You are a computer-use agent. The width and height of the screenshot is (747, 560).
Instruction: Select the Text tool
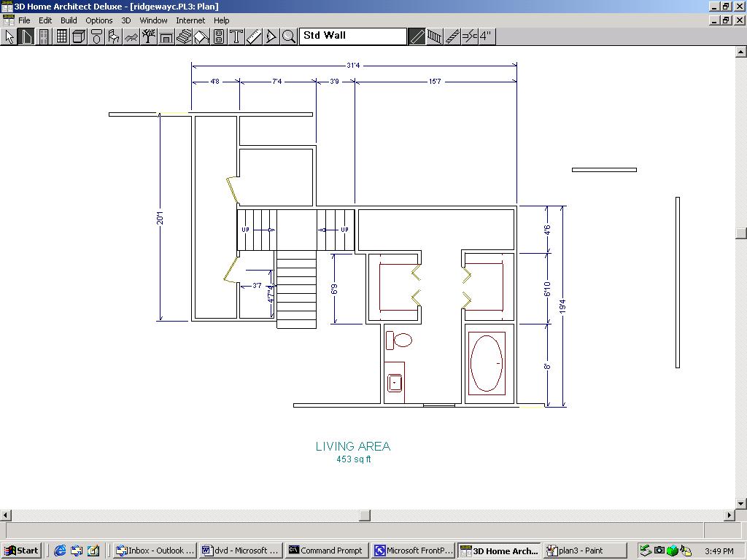tap(236, 36)
